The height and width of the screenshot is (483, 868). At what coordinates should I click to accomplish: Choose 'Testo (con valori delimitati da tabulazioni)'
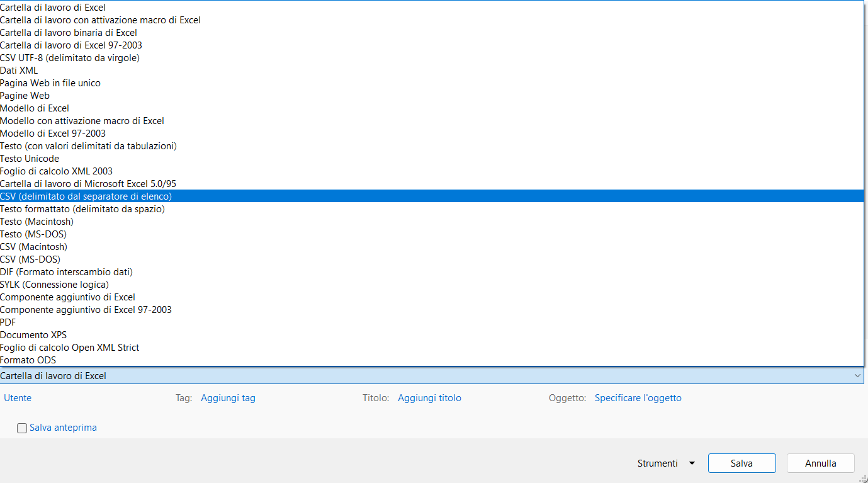[x=432, y=146]
